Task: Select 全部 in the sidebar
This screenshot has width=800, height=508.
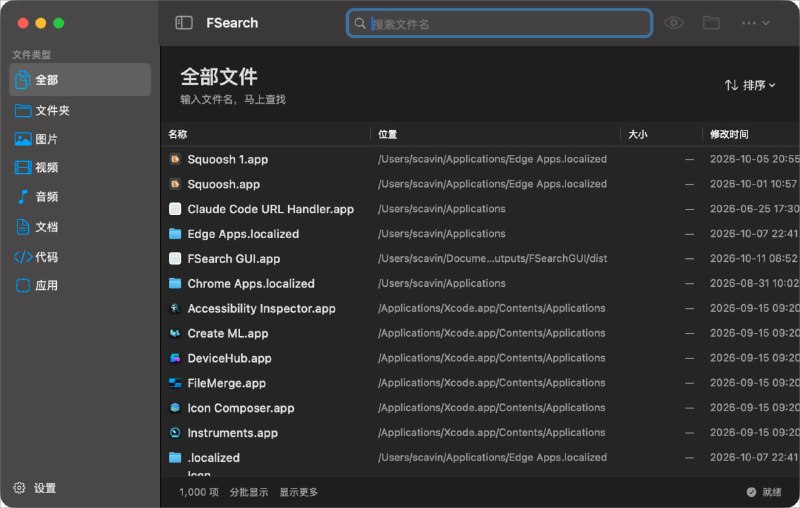Action: point(80,80)
